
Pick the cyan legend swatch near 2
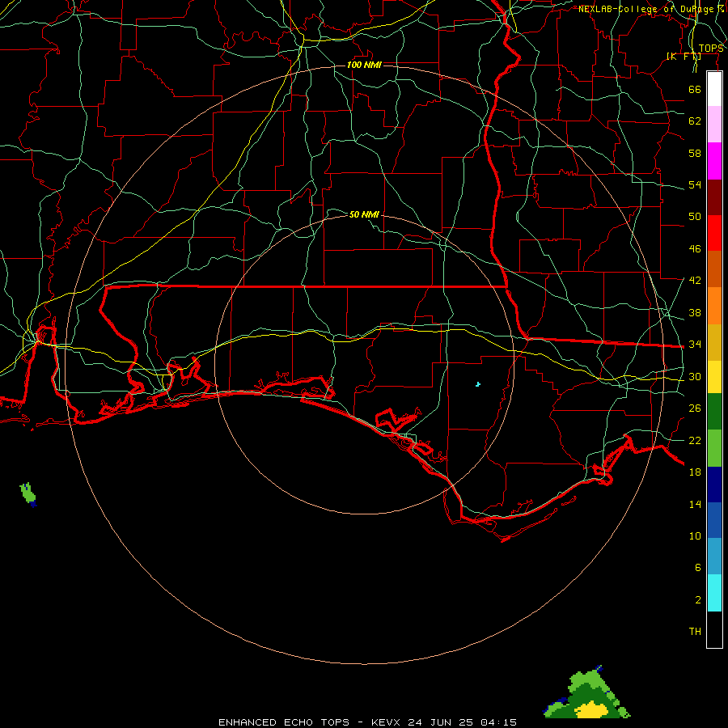click(x=714, y=593)
